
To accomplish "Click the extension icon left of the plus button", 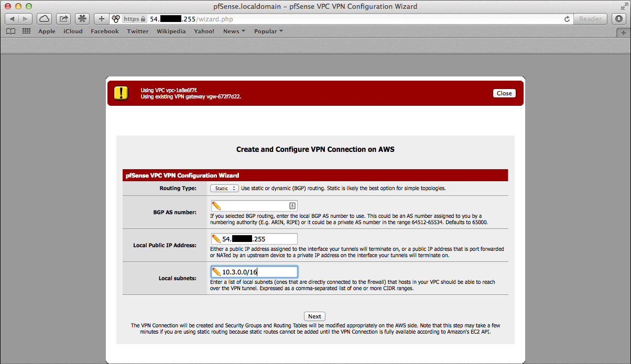I will [x=83, y=19].
